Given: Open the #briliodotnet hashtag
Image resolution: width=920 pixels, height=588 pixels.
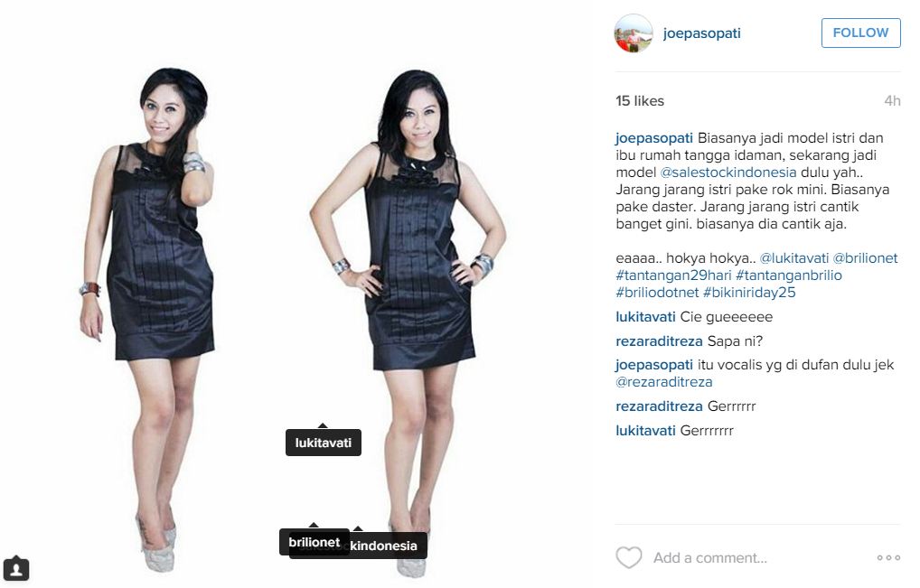Looking at the screenshot, I should pyautogui.click(x=657, y=292).
